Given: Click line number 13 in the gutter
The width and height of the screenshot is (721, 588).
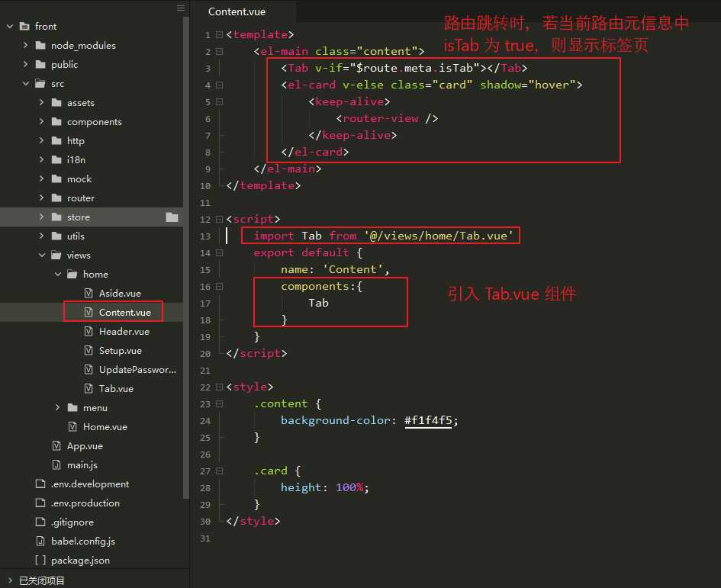Looking at the screenshot, I should click(x=205, y=236).
